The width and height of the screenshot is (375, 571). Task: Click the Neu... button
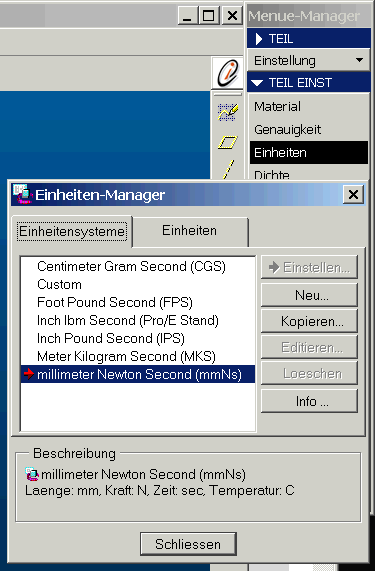pos(309,295)
